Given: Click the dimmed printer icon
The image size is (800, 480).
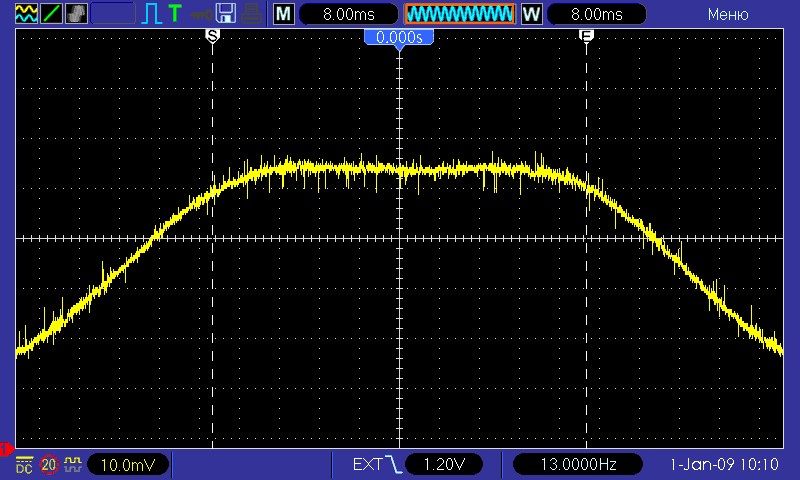Looking at the screenshot, I should pos(252,14).
